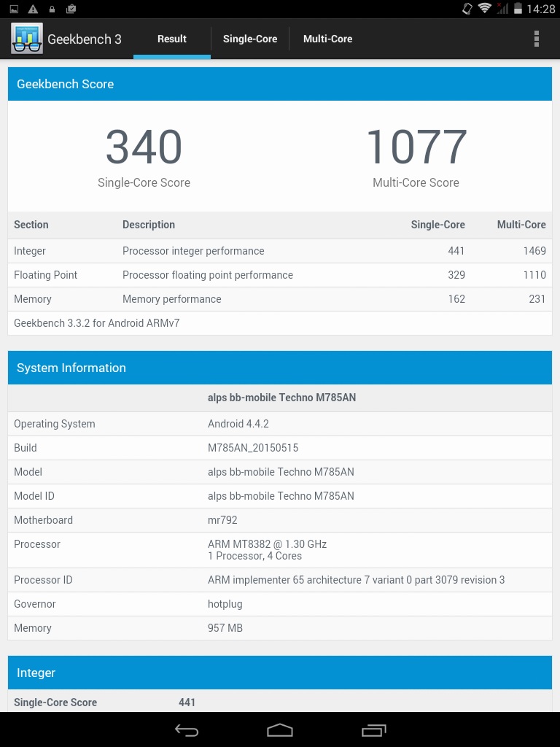The width and height of the screenshot is (560, 747).
Task: Tap the Section column header
Action: coord(31,225)
